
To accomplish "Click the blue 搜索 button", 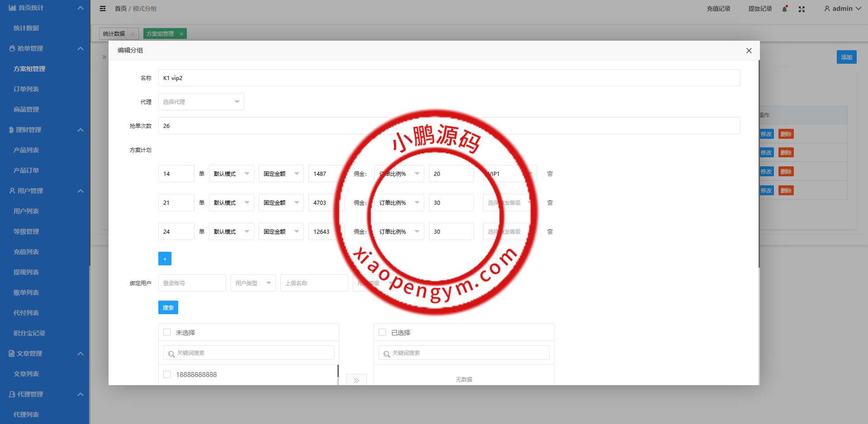I will pyautogui.click(x=168, y=307).
